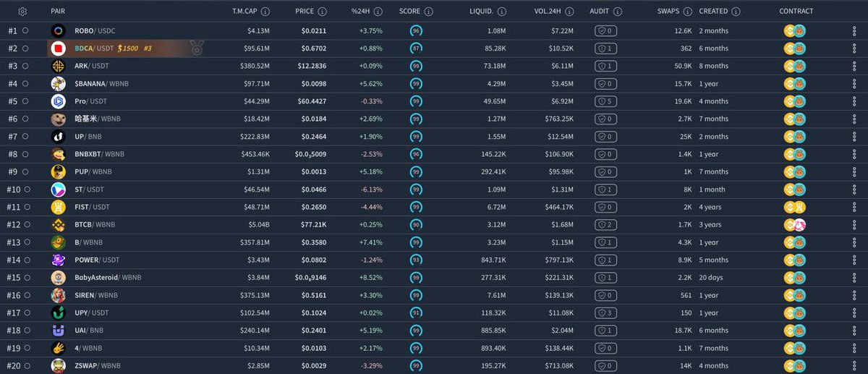Sort by the CONTRACT column header

click(796, 12)
